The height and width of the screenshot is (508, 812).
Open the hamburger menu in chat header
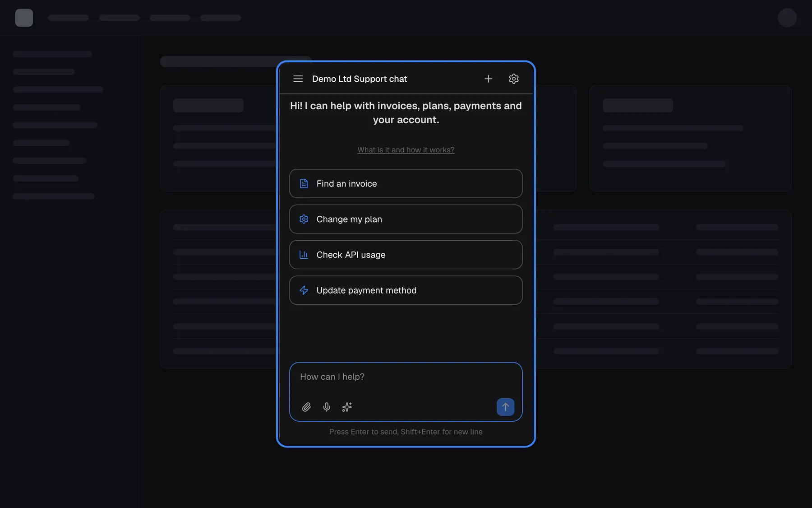(298, 79)
